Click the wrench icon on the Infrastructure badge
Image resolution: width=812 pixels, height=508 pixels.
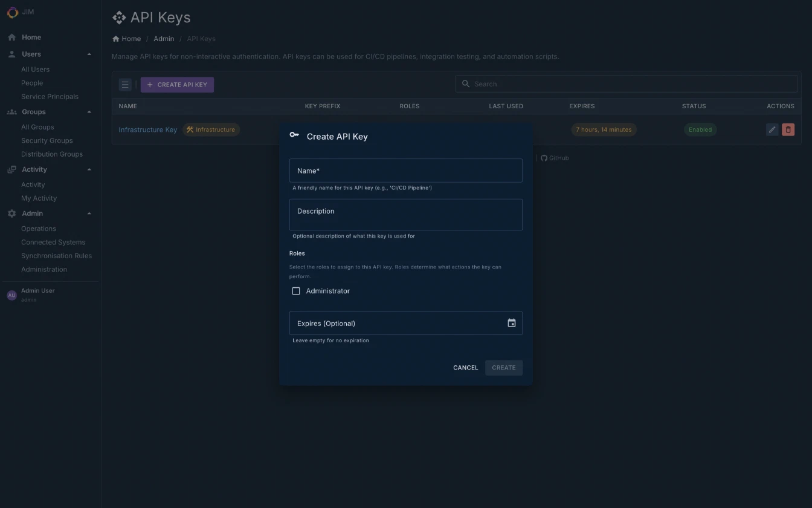(189, 129)
